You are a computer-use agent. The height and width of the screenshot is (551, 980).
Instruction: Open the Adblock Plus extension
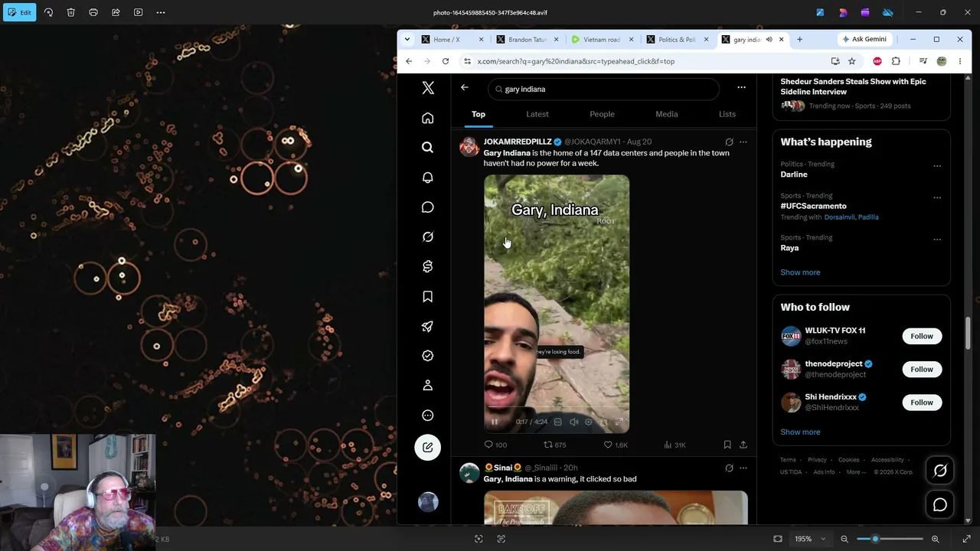(877, 61)
